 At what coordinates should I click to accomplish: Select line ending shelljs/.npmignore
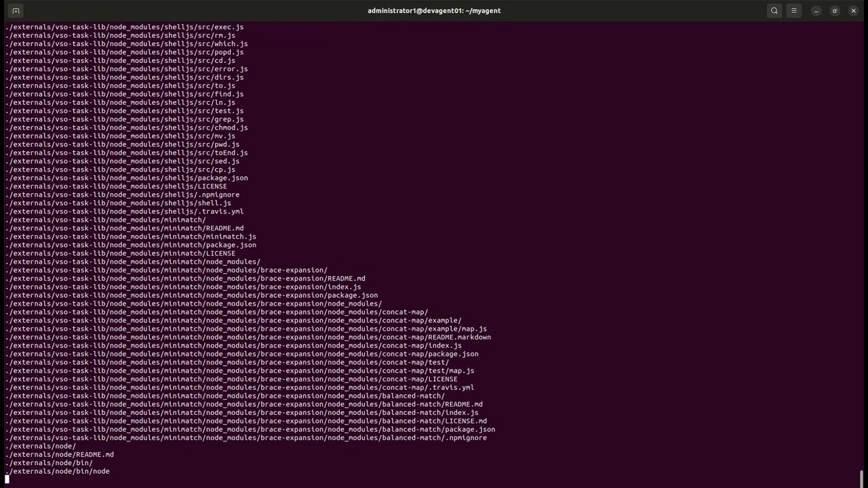click(x=123, y=195)
